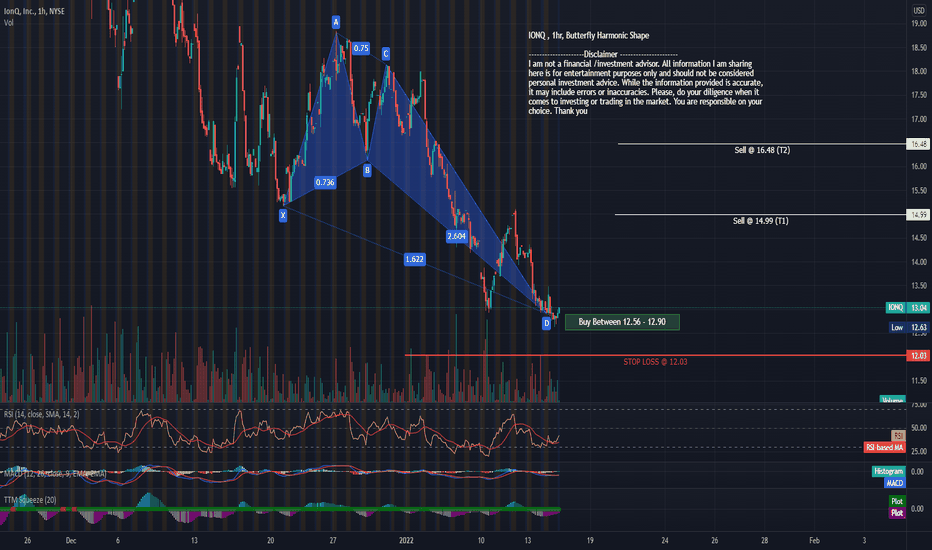932x550 pixels.
Task: Select the pattern point label D
Action: (x=546, y=323)
